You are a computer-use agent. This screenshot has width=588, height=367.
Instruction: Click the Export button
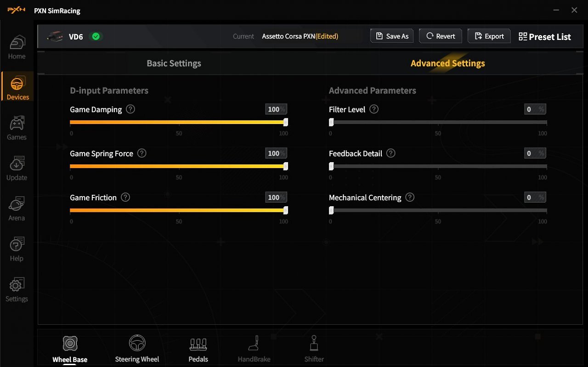[489, 36]
